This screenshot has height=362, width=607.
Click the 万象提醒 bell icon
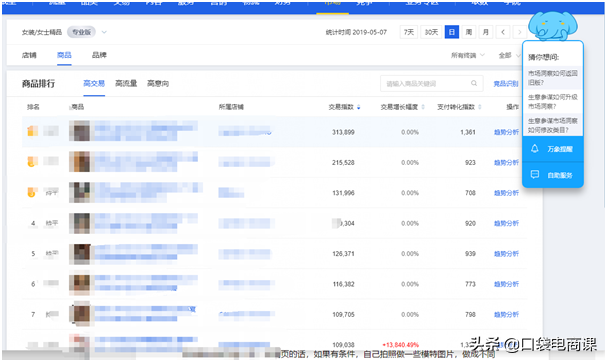coord(535,149)
